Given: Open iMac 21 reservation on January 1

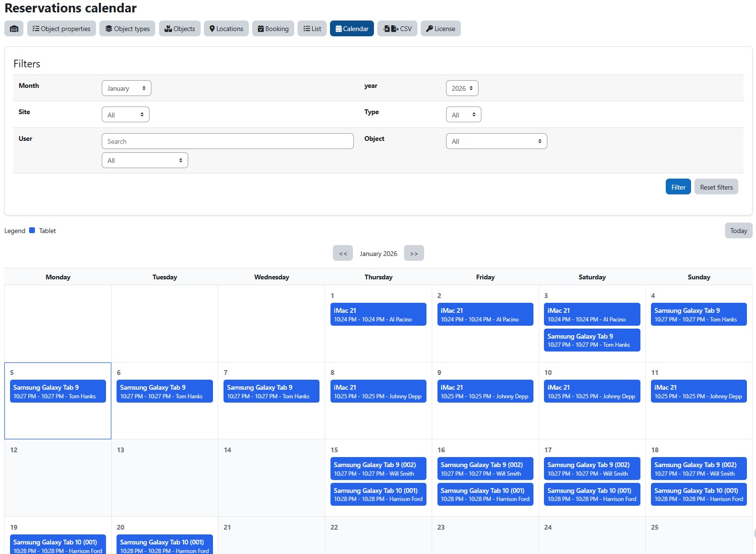Looking at the screenshot, I should click(378, 314).
